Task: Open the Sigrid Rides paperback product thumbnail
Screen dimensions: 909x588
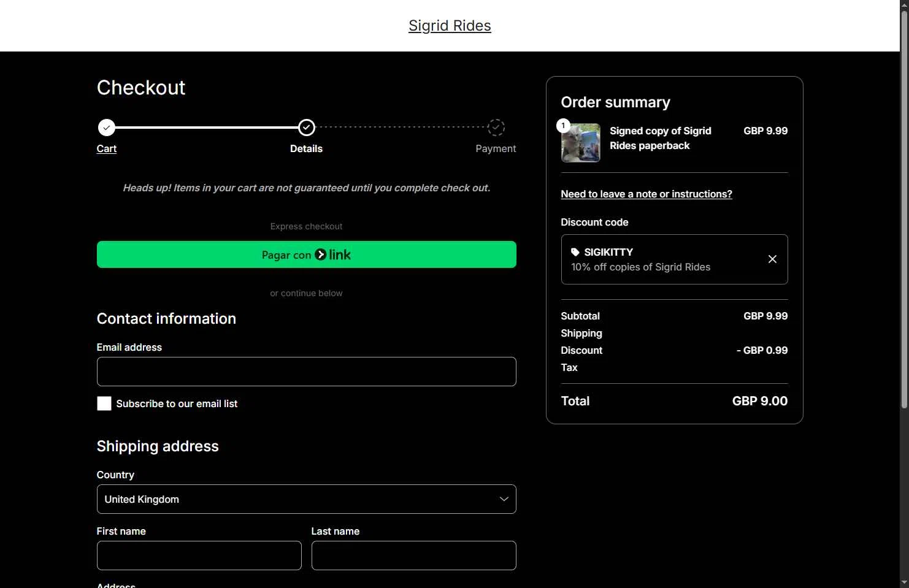Action: tap(581, 143)
